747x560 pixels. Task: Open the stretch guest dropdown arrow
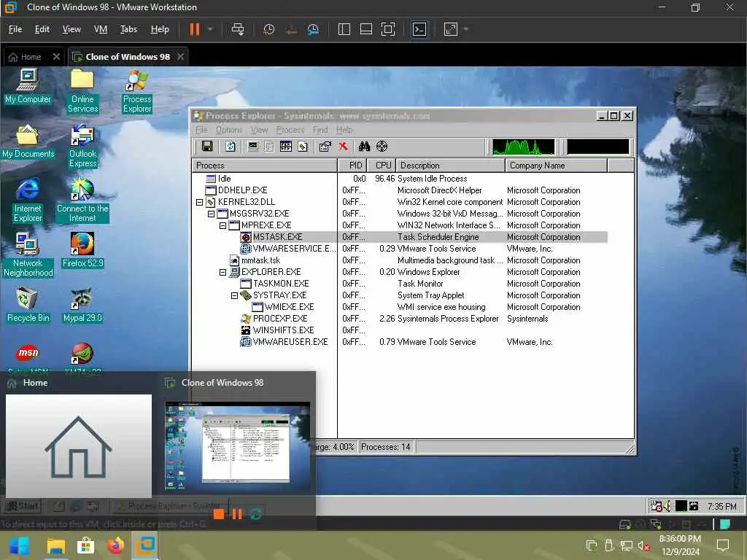[466, 29]
